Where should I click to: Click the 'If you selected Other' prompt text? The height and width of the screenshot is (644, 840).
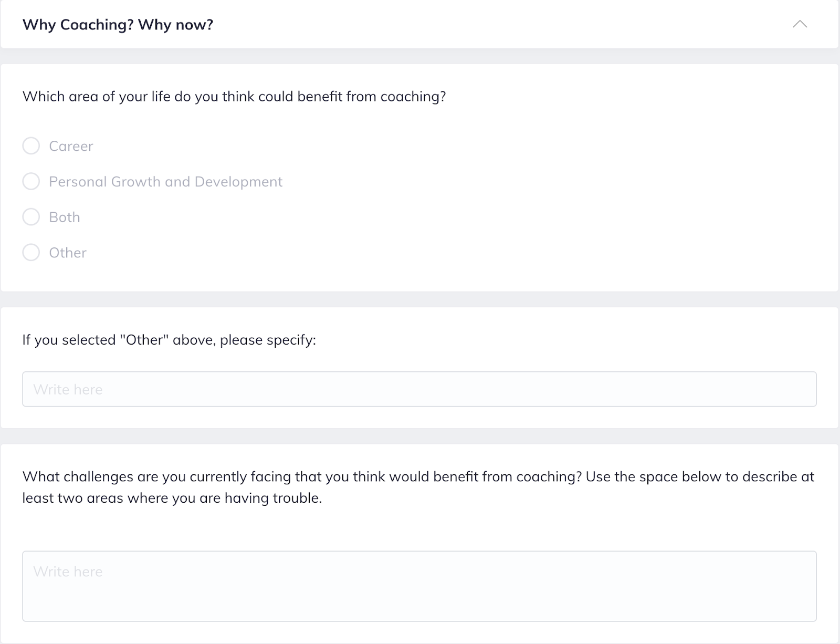[169, 340]
